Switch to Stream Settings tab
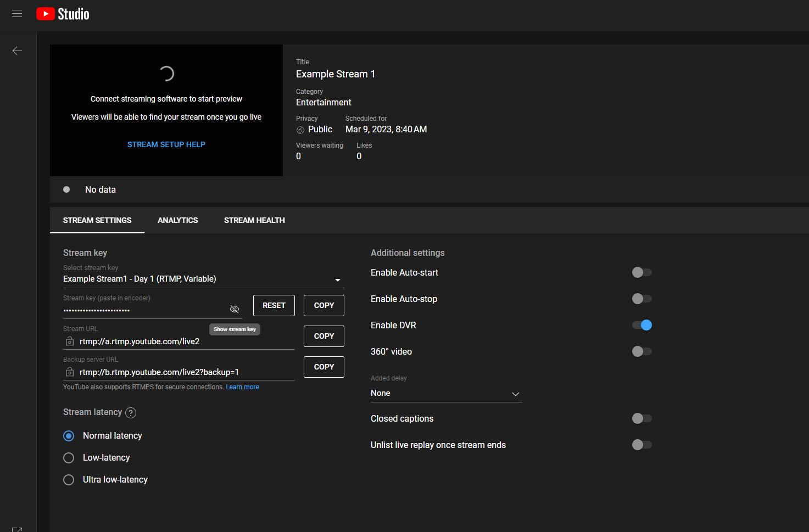 [x=97, y=220]
